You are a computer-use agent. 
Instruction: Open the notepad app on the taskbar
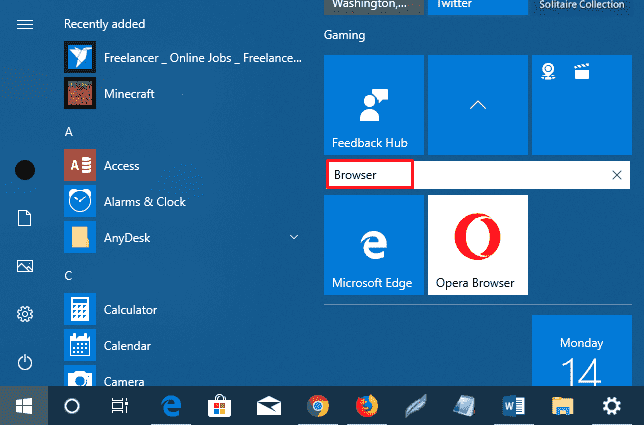[465, 406]
